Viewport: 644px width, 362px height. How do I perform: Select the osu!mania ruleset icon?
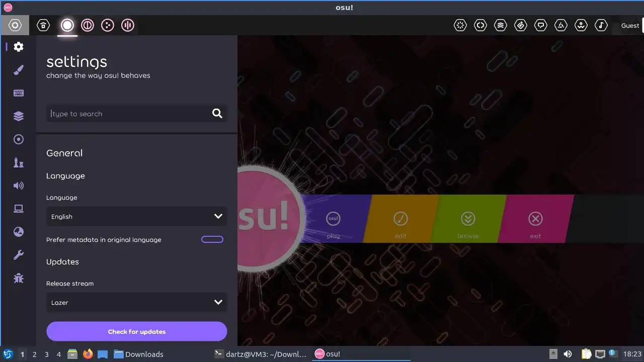[128, 25]
